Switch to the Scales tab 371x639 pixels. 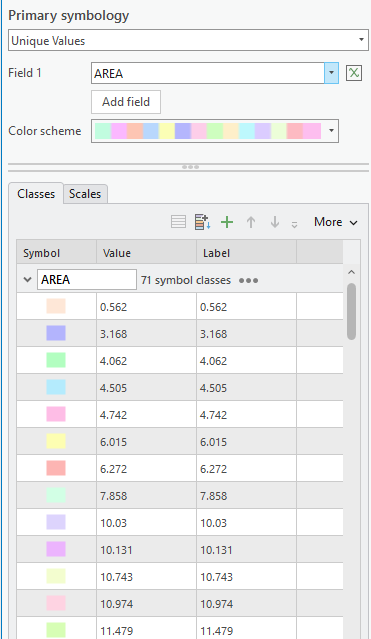(x=85, y=194)
